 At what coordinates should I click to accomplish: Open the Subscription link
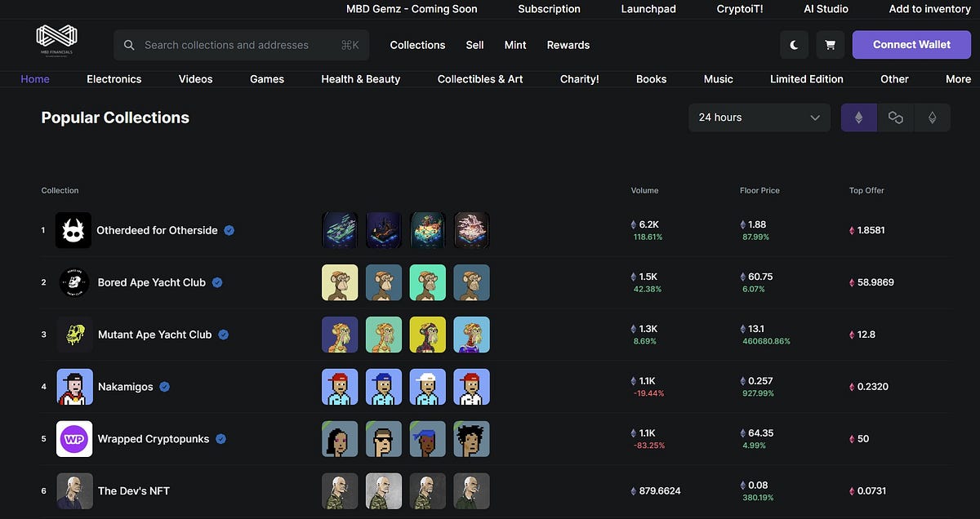point(549,9)
